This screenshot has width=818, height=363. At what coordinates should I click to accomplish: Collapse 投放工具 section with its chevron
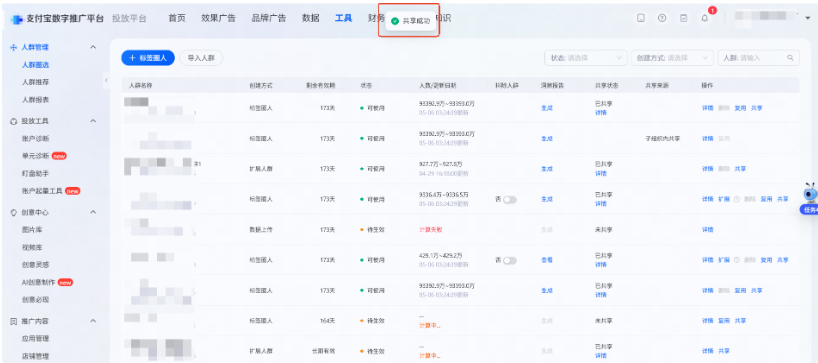93,121
